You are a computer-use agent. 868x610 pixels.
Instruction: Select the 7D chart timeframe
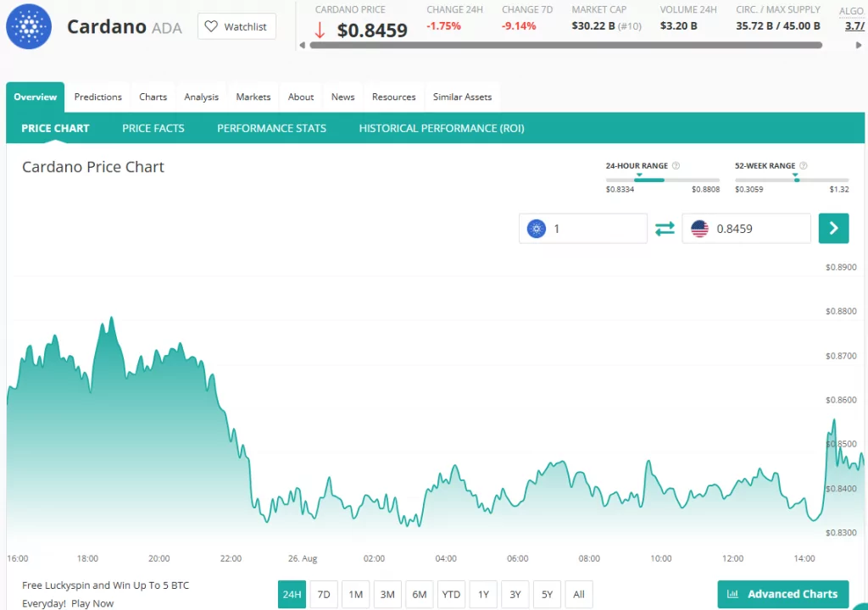[324, 594]
